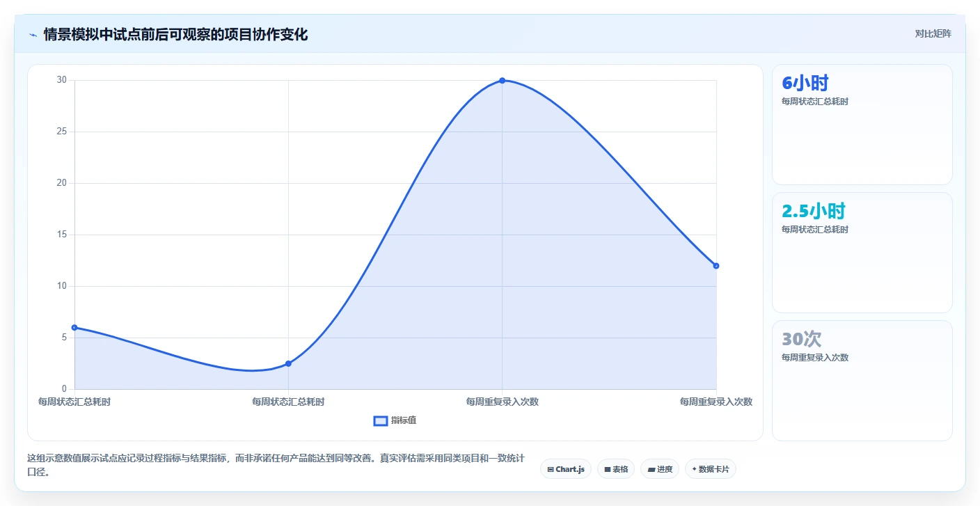Click the panel title 情景模拟中试点前后可观察的项目协作变化
This screenshot has width=980, height=506.
(x=175, y=34)
